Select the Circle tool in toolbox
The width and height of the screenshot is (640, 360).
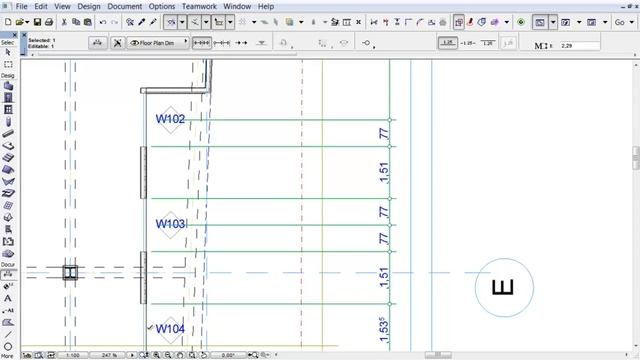(x=8, y=347)
